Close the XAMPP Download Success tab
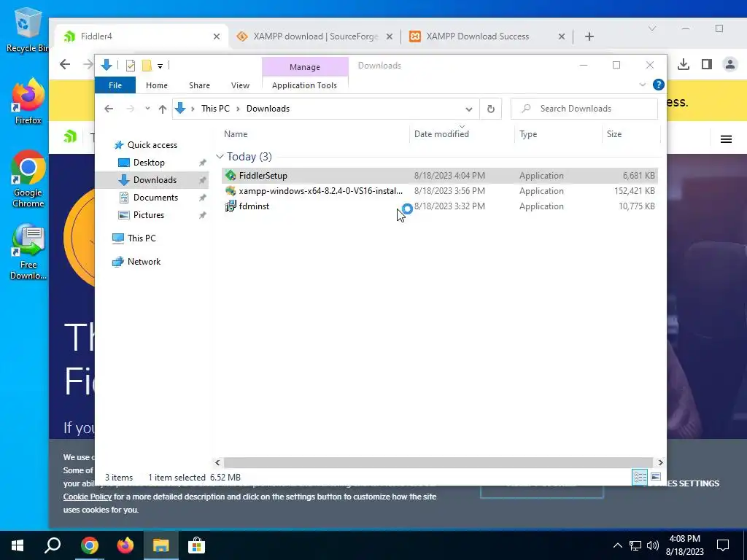The image size is (747, 560). 562,36
